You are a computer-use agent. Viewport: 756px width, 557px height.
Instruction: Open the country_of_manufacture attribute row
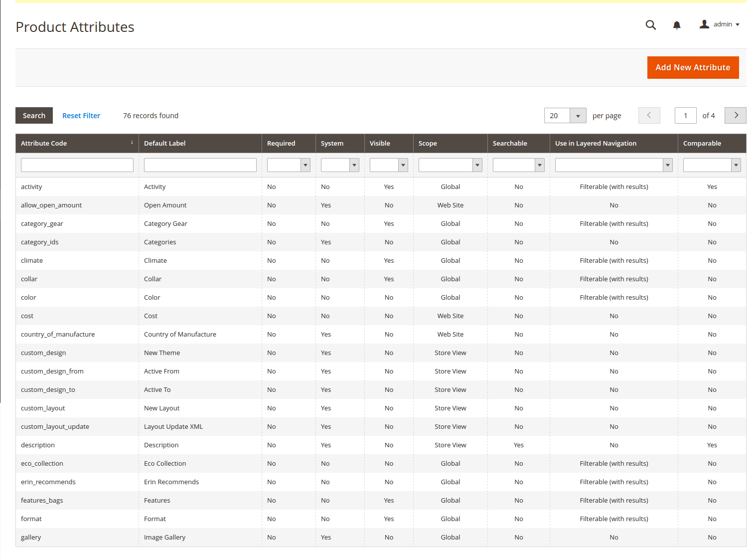[381, 334]
